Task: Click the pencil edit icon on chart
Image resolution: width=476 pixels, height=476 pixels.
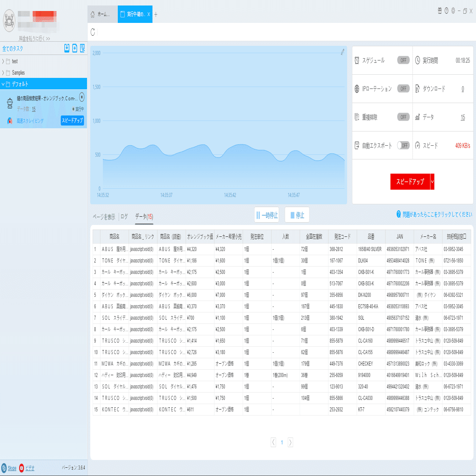Action: click(342, 52)
